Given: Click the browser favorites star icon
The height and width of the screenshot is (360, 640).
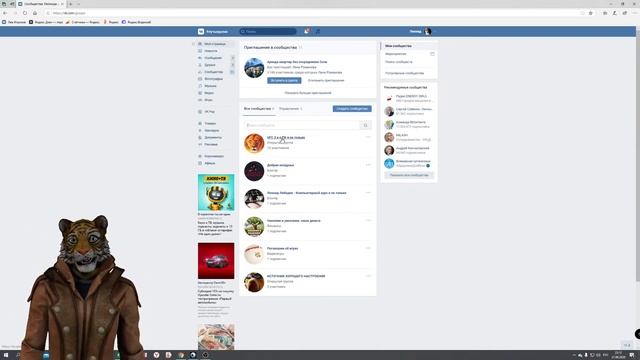Looking at the screenshot, I should tap(591, 13).
